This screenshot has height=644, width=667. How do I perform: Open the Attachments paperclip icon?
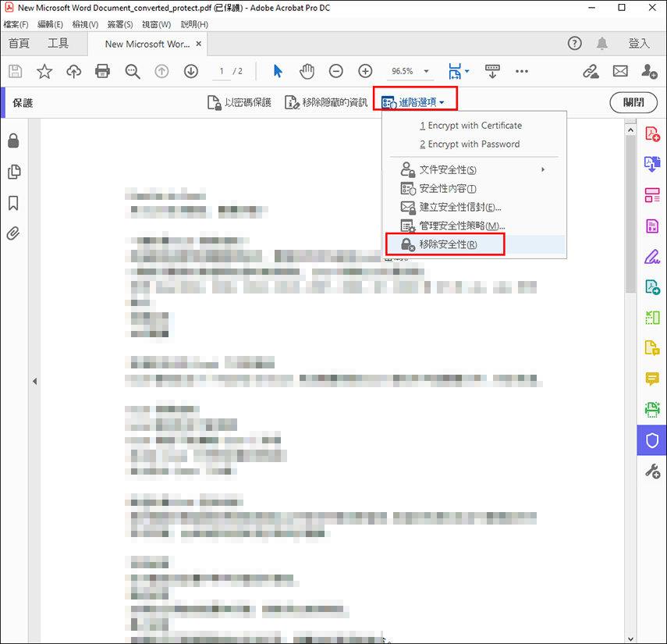click(12, 233)
